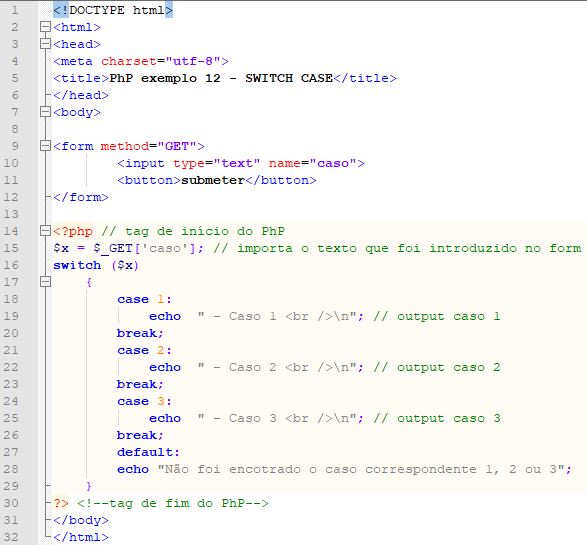The height and width of the screenshot is (545, 587).
Task: Click the 'break;' on line 26
Action: coord(140,435)
